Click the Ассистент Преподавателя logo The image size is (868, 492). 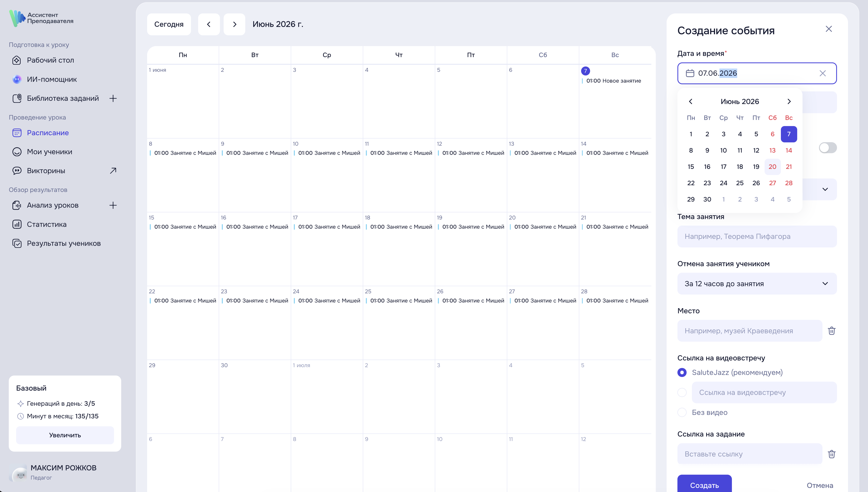[x=41, y=18]
